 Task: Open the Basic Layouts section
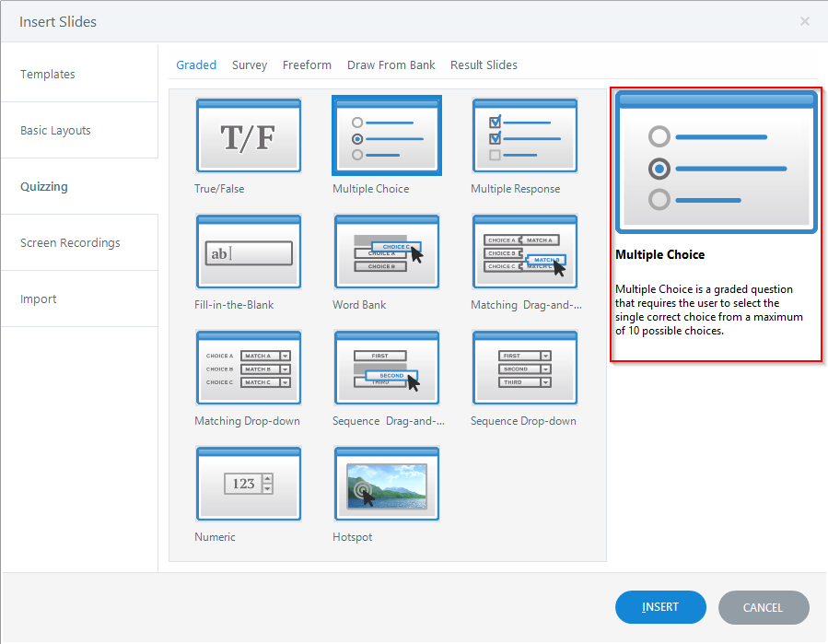(55, 130)
